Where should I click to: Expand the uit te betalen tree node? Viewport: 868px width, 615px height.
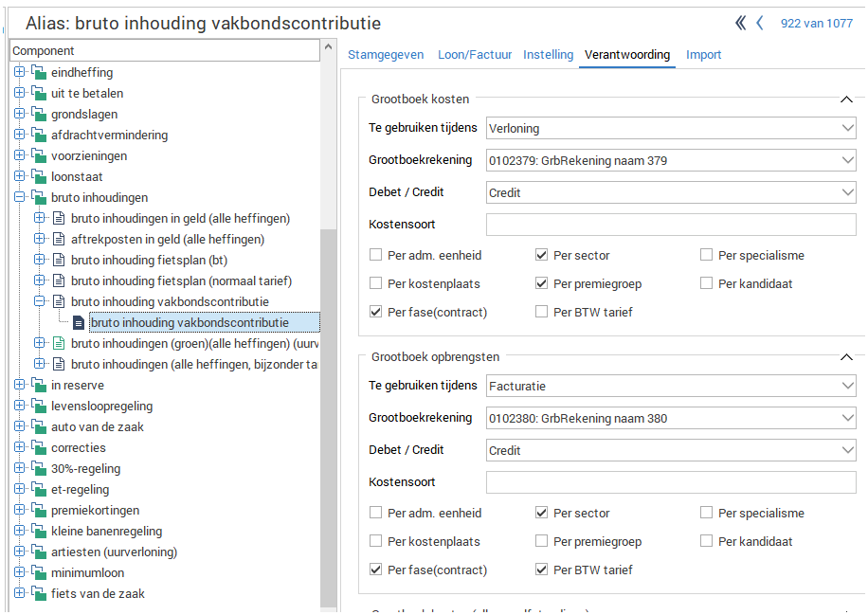pos(19,93)
